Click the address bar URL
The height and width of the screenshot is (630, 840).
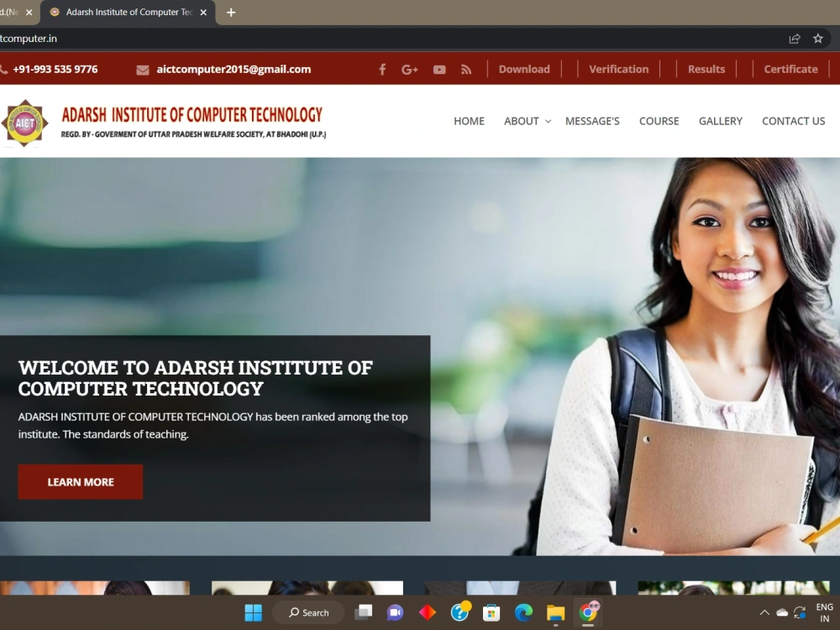point(29,39)
